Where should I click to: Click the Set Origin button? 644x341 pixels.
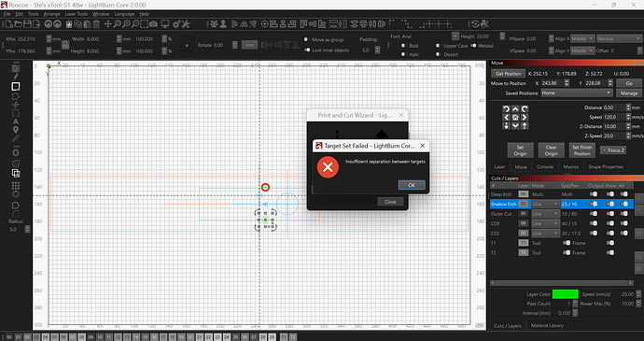point(520,150)
